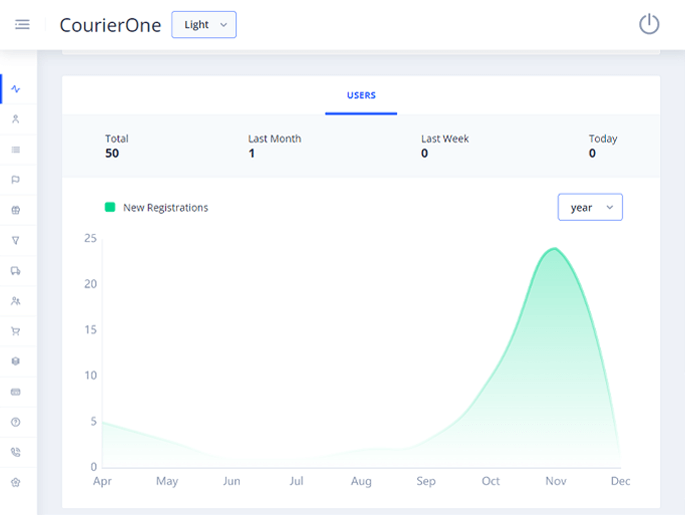The width and height of the screenshot is (685, 515).
Task: Click the flag icon in sidebar
Action: pos(16,180)
